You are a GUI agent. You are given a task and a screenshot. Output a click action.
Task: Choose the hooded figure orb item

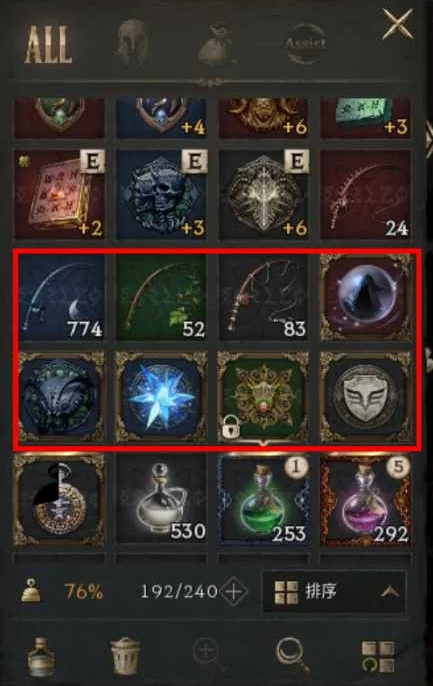(x=366, y=298)
